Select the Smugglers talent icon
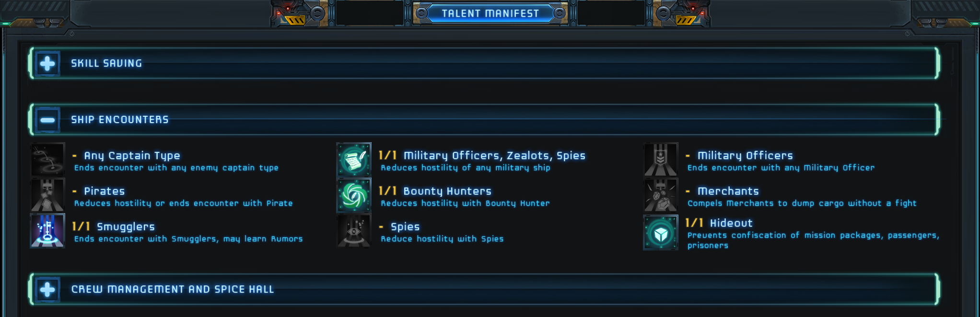Screen dimensions: 980x317 pyautogui.click(x=47, y=230)
